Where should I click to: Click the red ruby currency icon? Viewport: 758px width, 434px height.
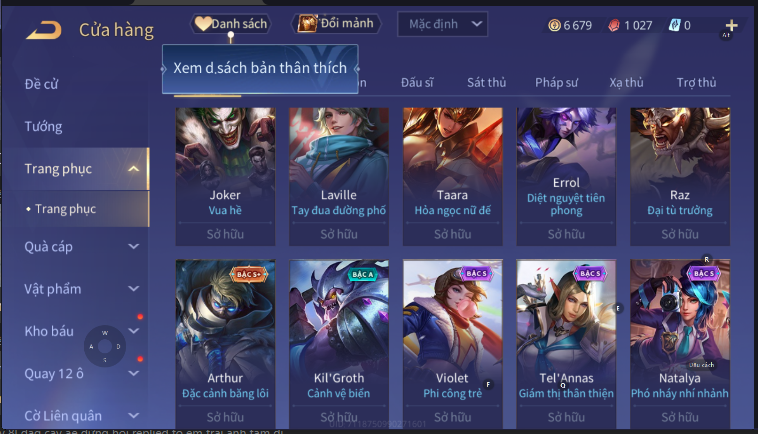614,25
